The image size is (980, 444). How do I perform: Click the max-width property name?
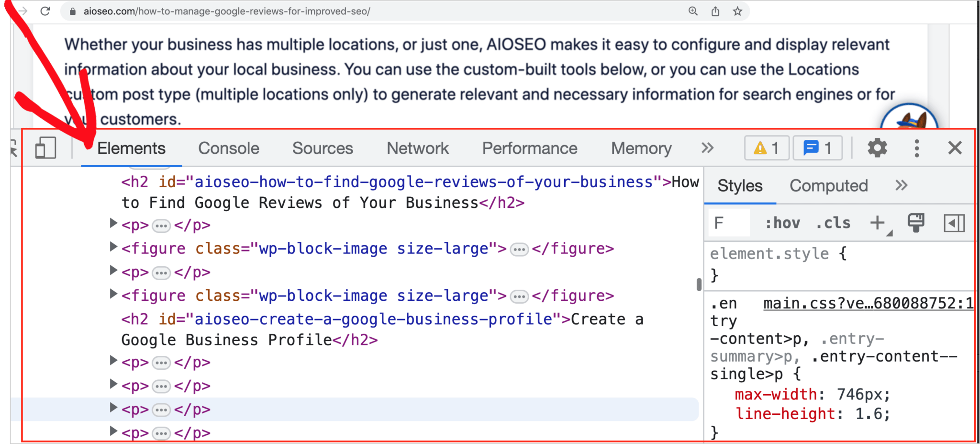click(776, 395)
